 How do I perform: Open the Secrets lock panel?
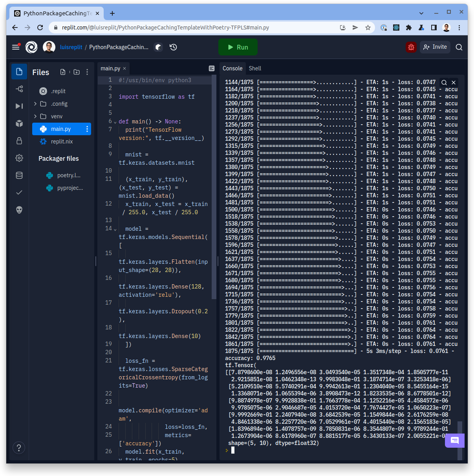pyautogui.click(x=19, y=141)
